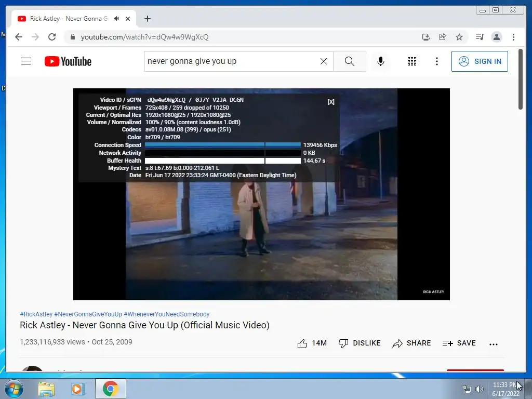
Task: Click the taskbar clock
Action: [x=506, y=389]
